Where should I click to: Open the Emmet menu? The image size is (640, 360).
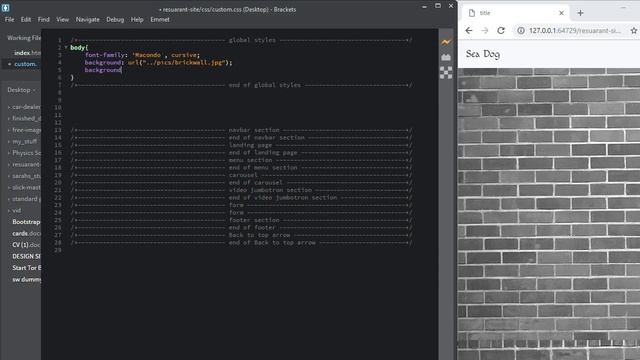point(160,20)
